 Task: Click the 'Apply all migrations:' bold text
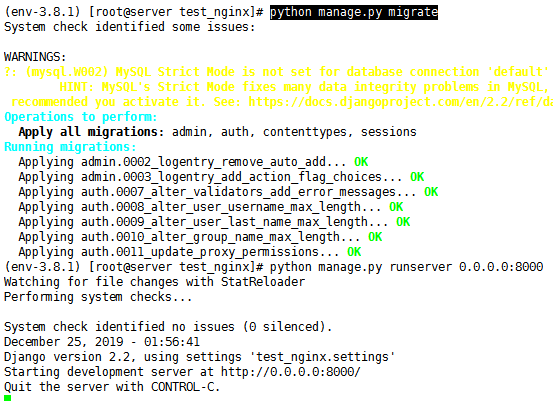tap(91, 132)
